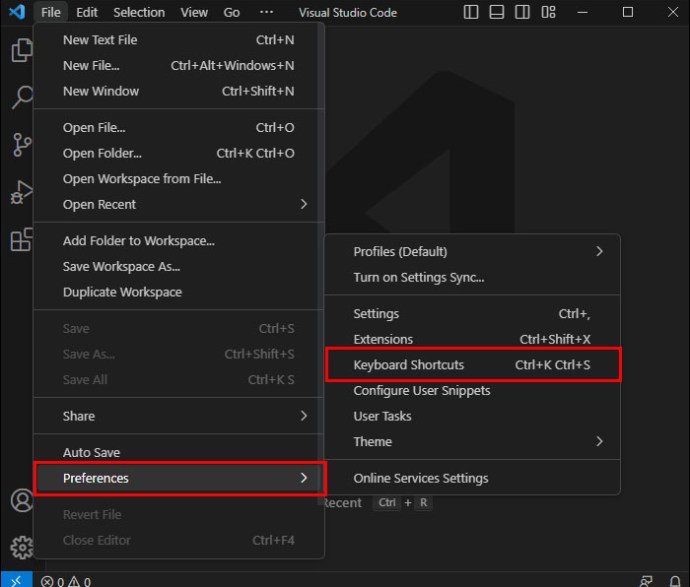Open Online Services Settings

(x=473, y=478)
